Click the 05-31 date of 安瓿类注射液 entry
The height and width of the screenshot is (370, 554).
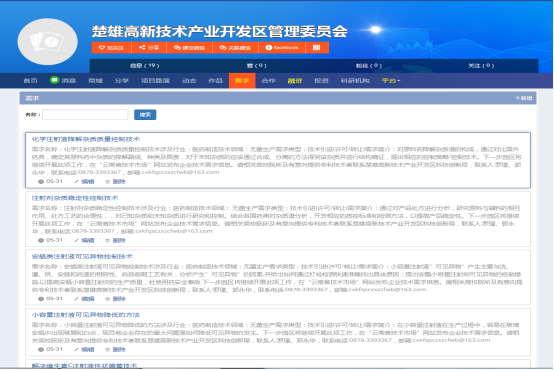pos(51,299)
